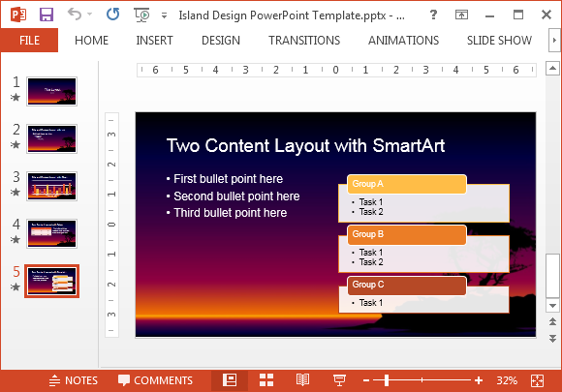Screen dimensions: 562x392
Task: Open Customize Quick Access Toolbar dropdown
Action: 164,15
